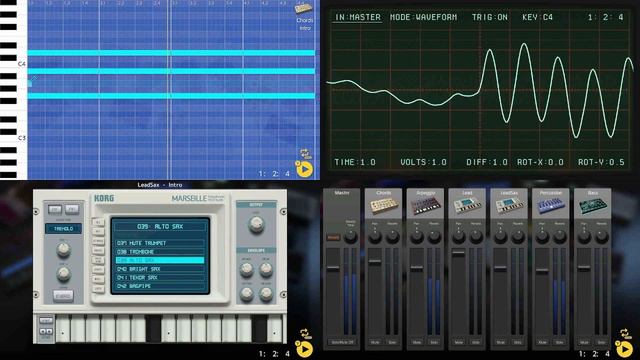Click the second effect knob below TREMOLO

[x=63, y=274]
